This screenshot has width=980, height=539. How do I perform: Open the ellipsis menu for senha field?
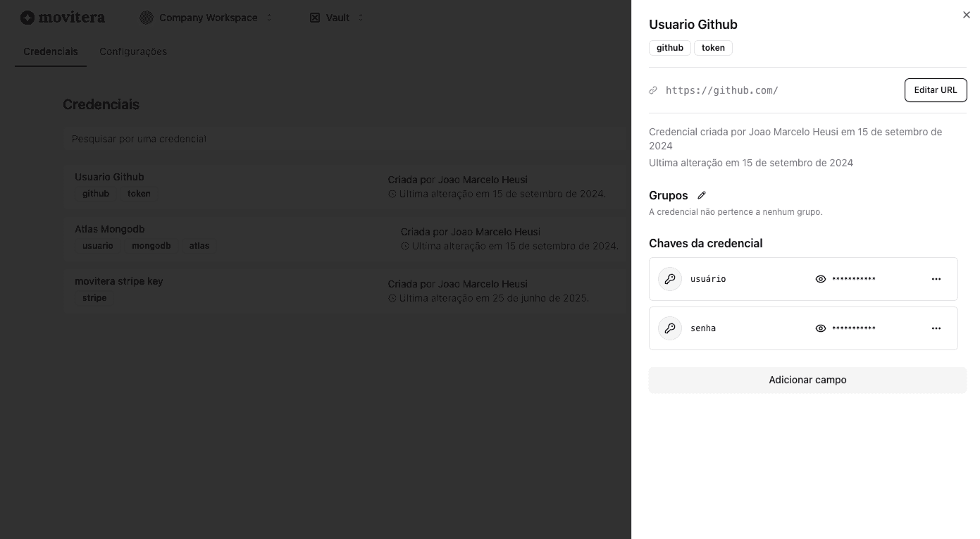coord(936,328)
